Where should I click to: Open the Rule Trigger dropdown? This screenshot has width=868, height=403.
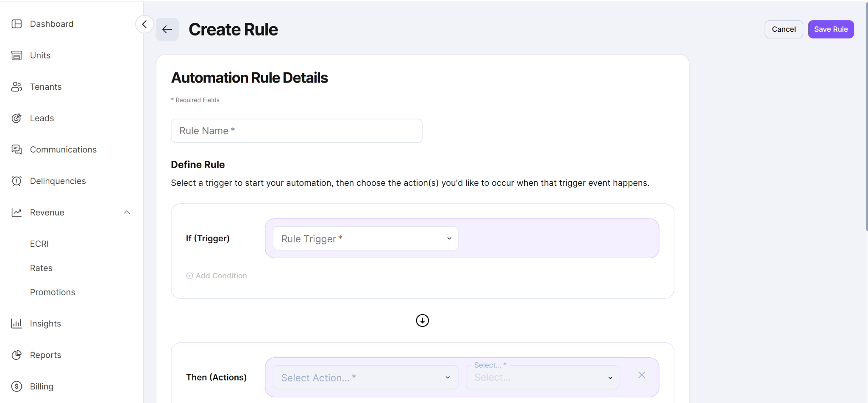[x=365, y=238]
